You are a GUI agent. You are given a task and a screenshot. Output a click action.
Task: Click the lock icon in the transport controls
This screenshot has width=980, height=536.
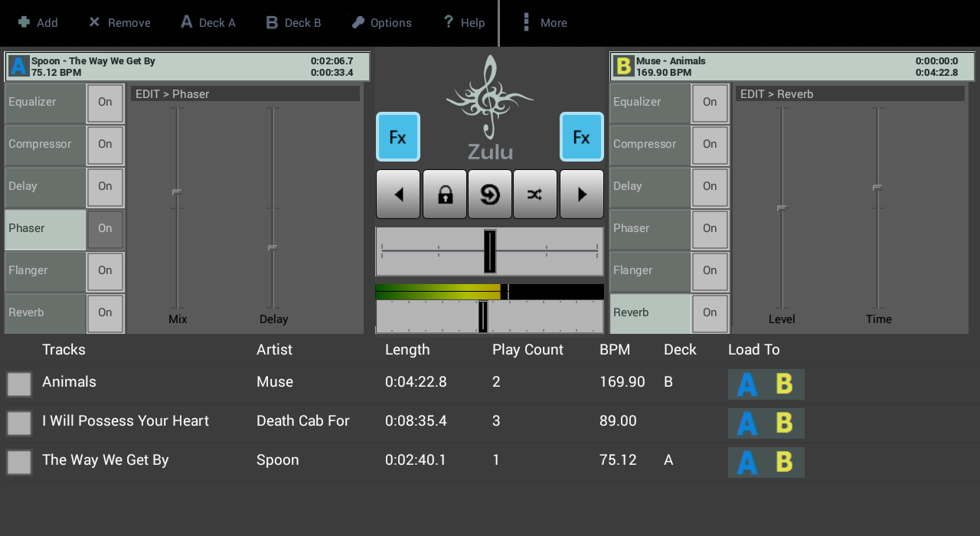point(444,194)
